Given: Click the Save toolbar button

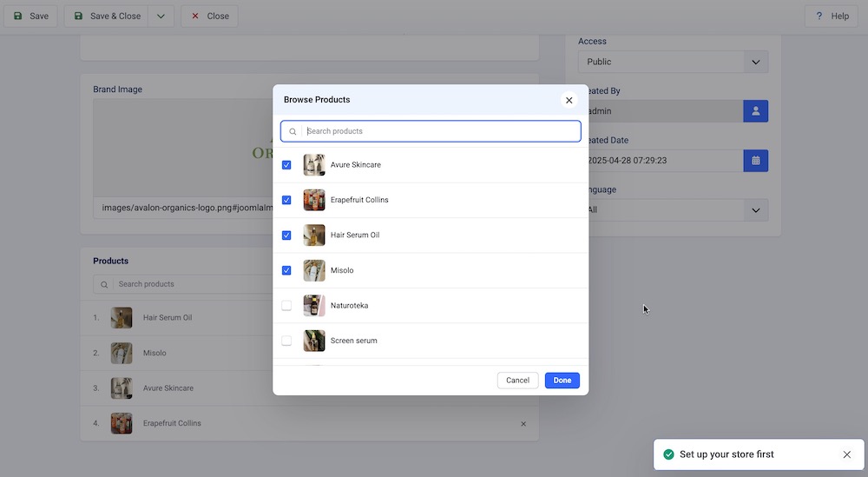Looking at the screenshot, I should coord(30,16).
